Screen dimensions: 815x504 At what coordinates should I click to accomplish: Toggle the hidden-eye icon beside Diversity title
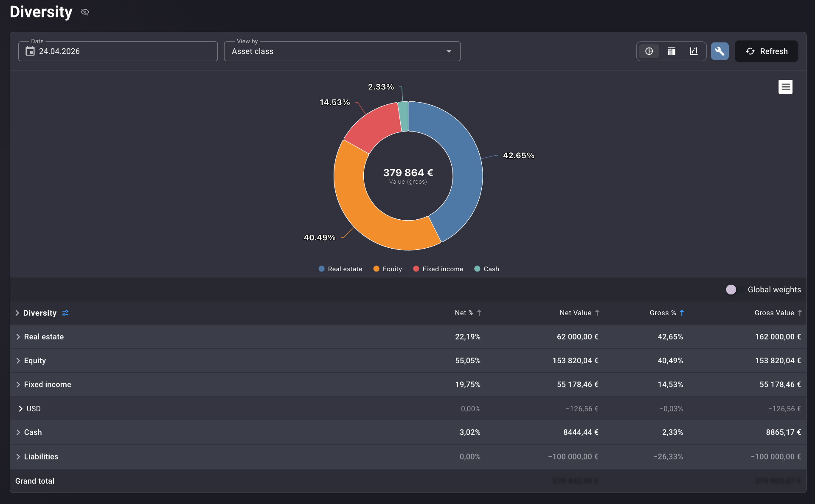(x=85, y=12)
